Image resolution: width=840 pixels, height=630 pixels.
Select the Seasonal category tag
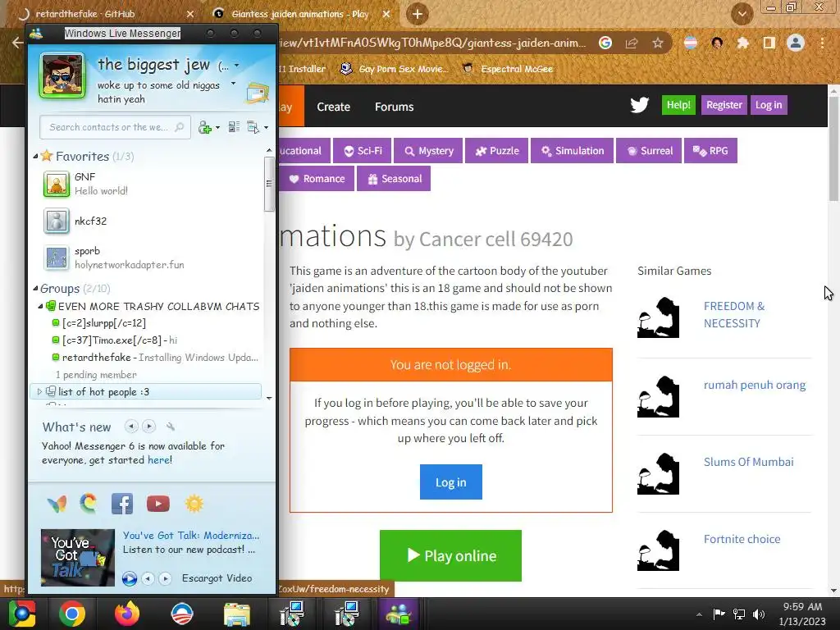click(x=394, y=178)
